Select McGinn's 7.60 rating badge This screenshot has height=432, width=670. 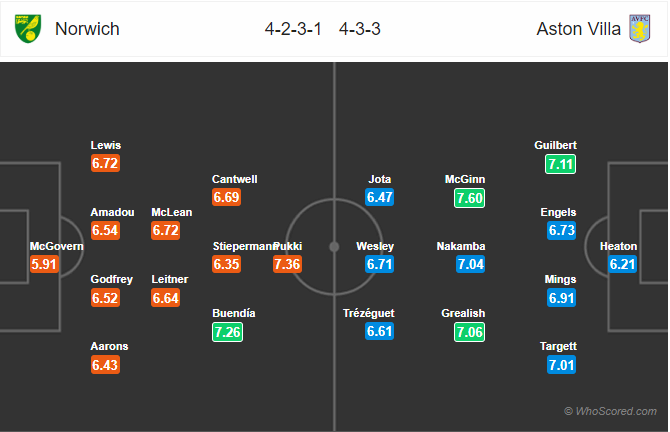pos(469,198)
